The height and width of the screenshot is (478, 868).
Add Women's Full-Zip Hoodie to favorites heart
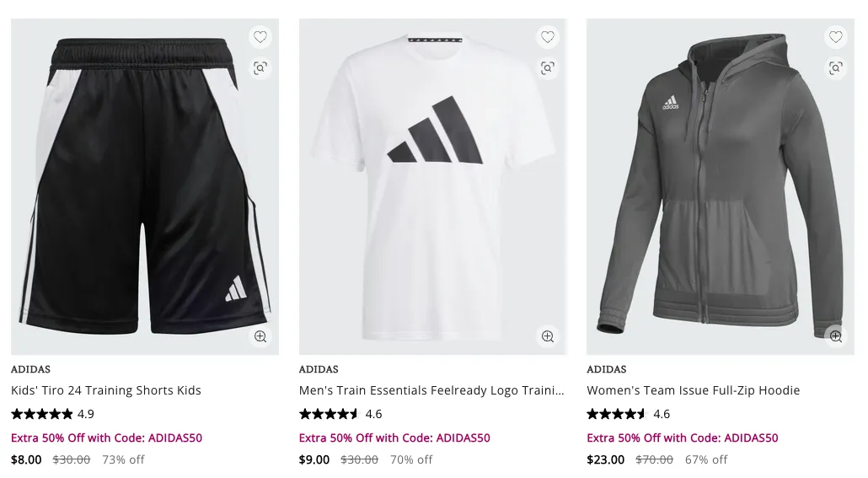(836, 37)
